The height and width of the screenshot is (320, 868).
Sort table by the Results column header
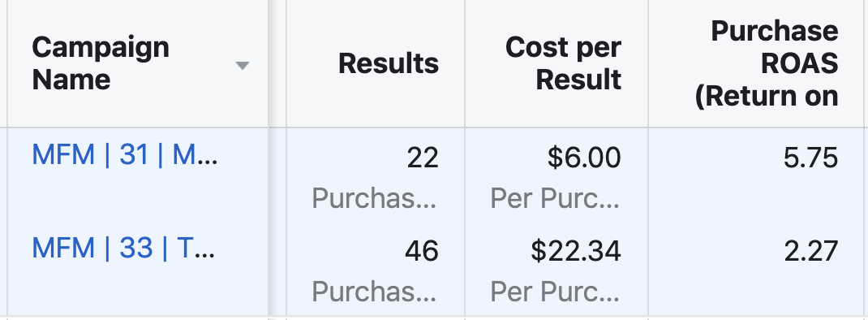(x=388, y=63)
